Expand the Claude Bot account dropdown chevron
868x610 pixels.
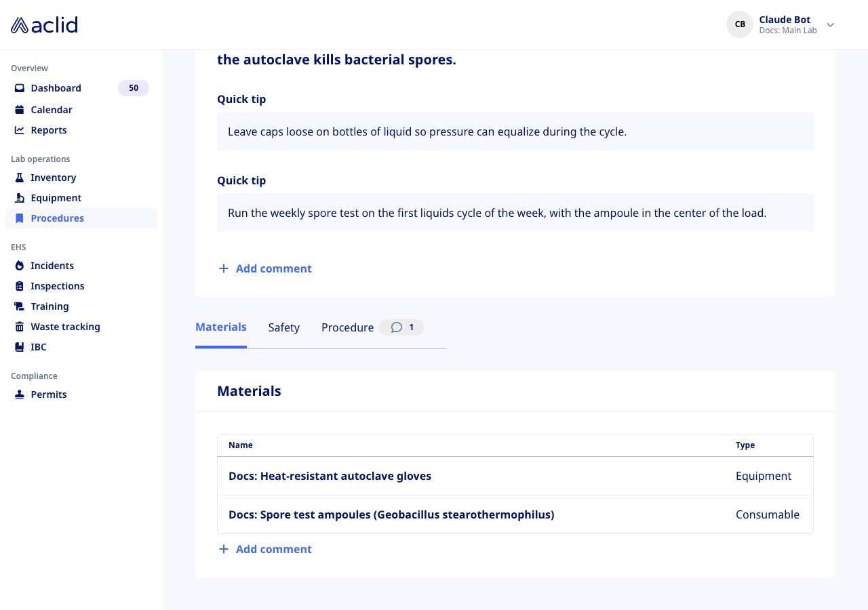(830, 25)
